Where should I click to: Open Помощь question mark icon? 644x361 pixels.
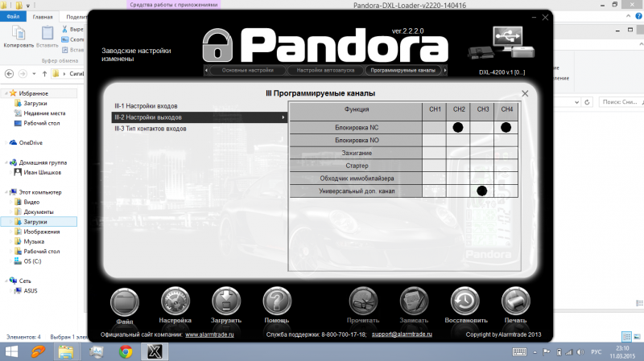coord(277,302)
